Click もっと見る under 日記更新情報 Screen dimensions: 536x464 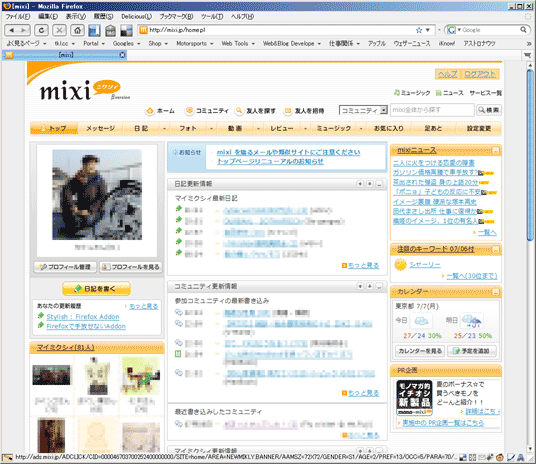coord(363,265)
